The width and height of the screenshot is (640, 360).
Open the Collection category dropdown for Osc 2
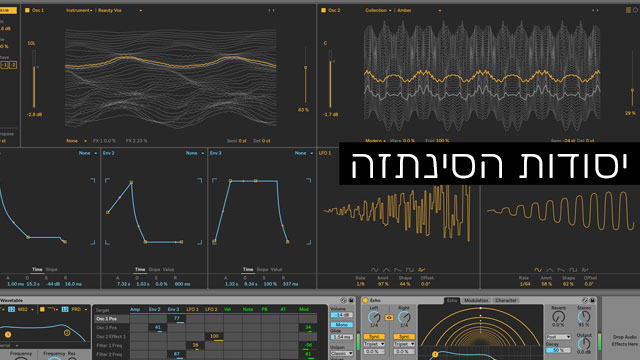click(x=378, y=10)
